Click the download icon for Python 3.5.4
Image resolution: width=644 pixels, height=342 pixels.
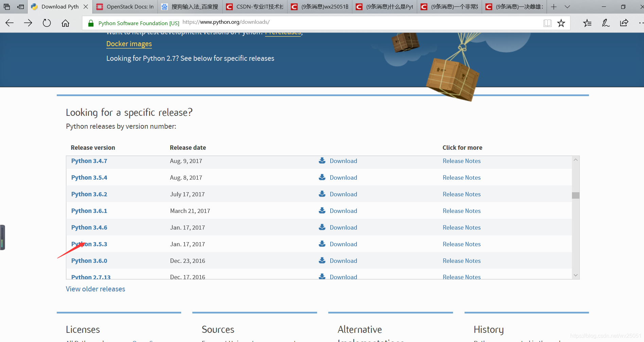click(322, 177)
